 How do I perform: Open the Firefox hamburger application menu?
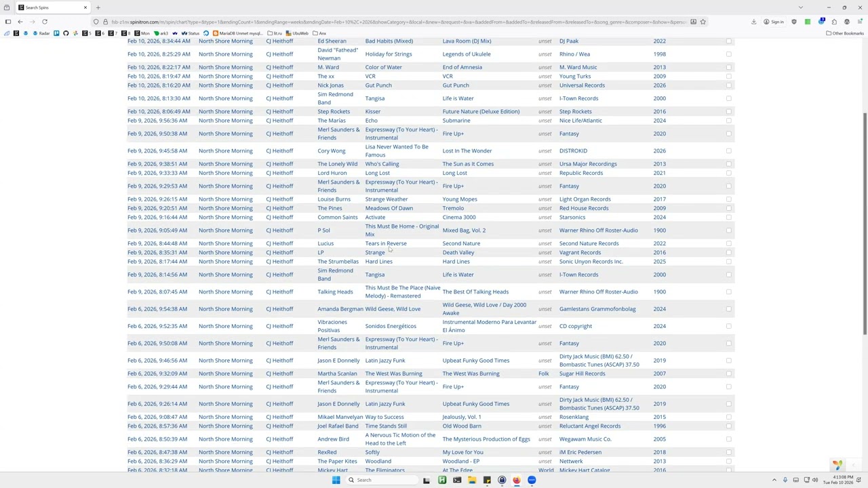859,22
